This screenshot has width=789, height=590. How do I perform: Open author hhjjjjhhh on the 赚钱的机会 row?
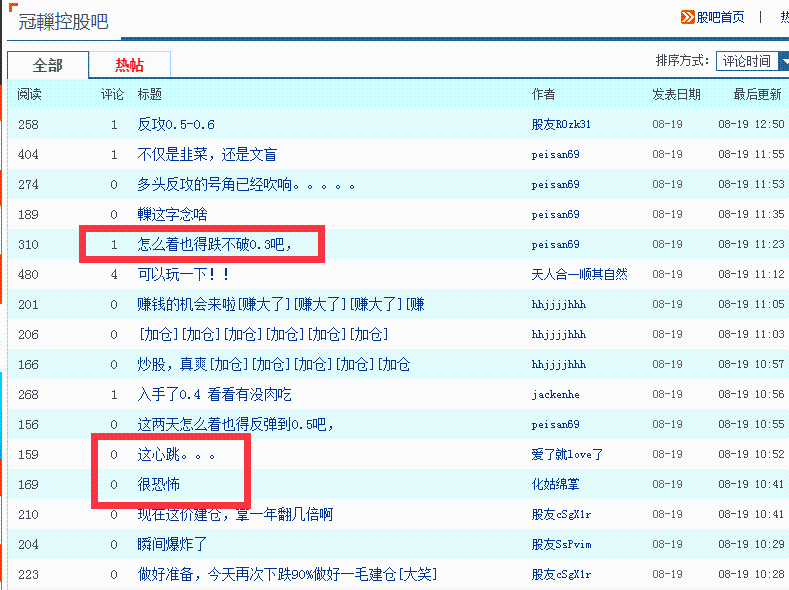559,304
